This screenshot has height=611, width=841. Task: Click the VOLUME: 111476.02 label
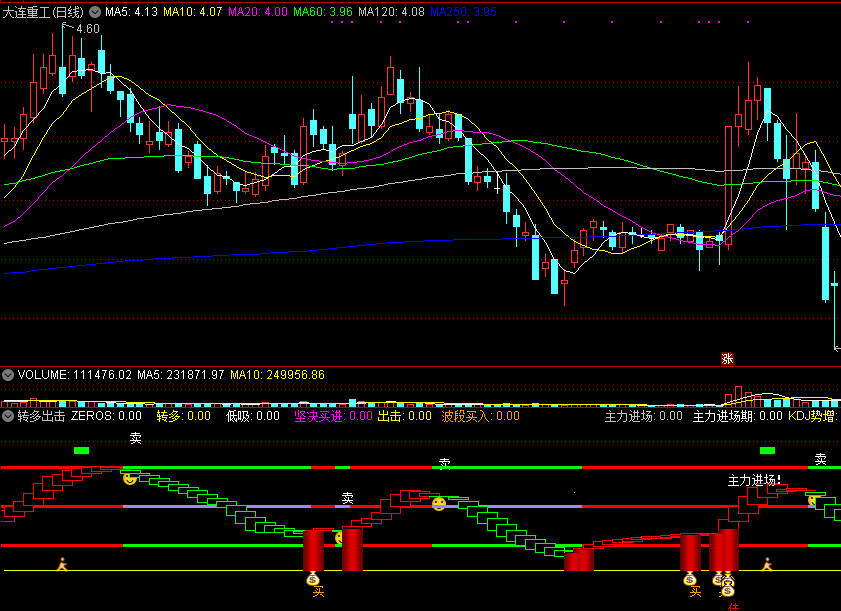[x=75, y=375]
